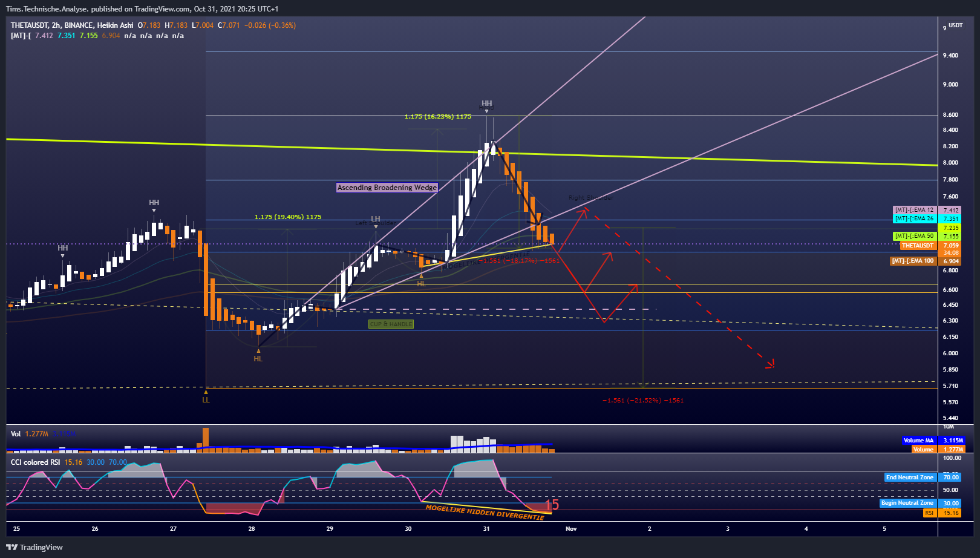Click the 'Heikin Ashi' chart type text
The image size is (980, 558).
point(115,25)
